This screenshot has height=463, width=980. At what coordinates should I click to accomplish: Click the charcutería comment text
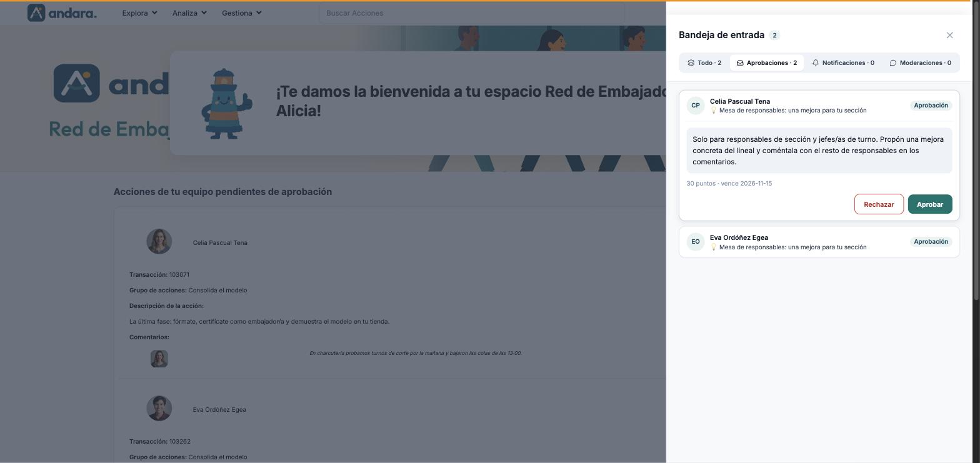(x=415, y=353)
